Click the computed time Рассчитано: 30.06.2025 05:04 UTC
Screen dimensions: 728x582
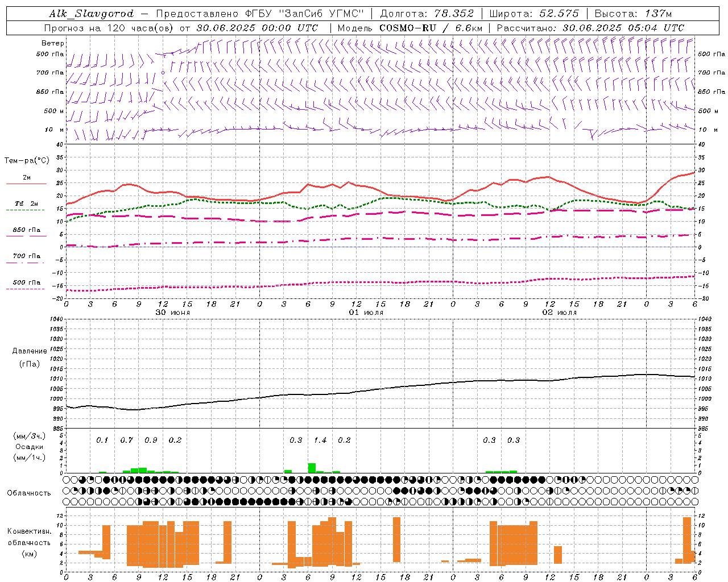point(590,28)
